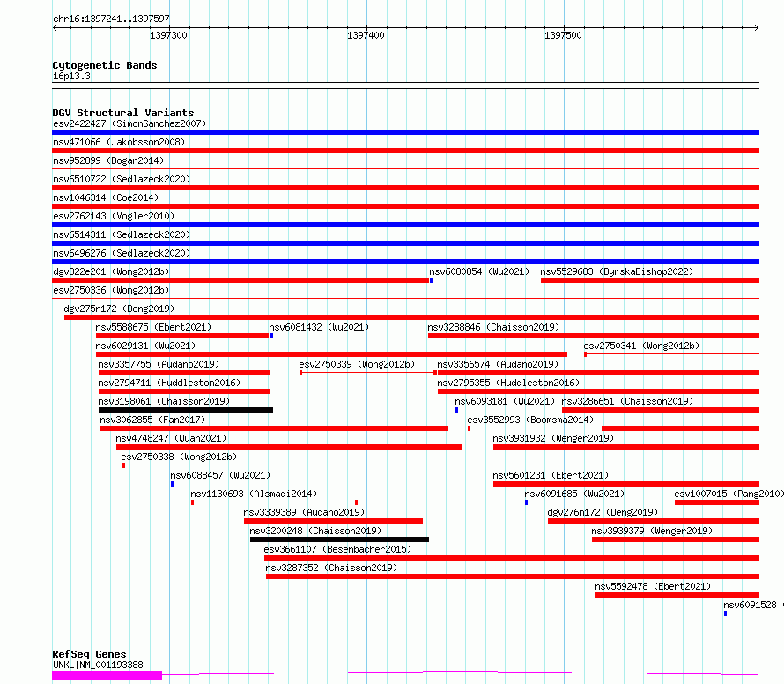Click esv1007015 (Pang2010) label
The image size is (784, 684).
coord(729,494)
